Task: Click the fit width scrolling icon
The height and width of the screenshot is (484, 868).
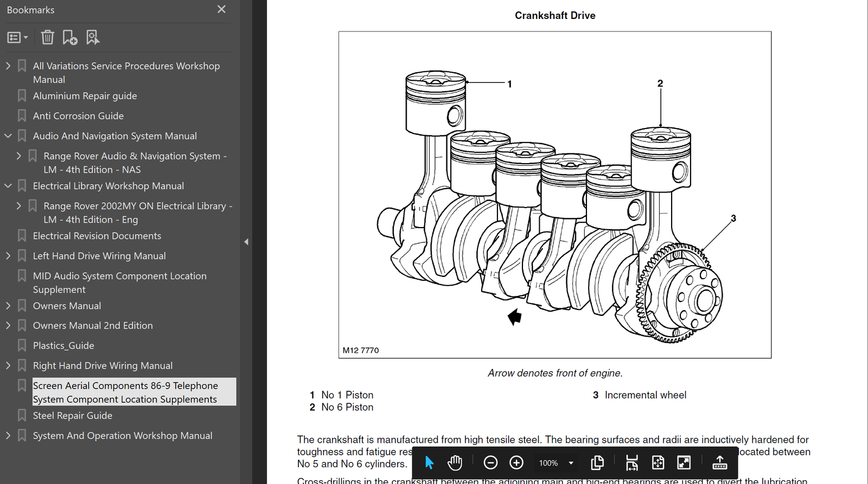Action: 632,462
